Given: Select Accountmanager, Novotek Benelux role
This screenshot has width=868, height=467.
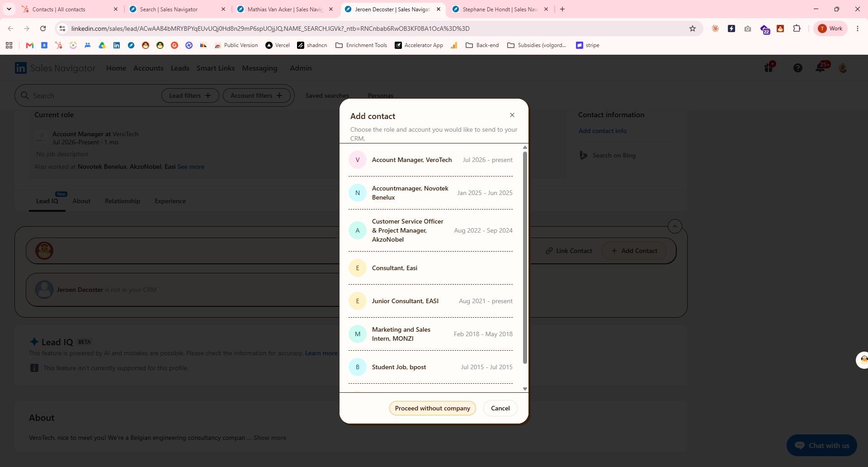Looking at the screenshot, I should coord(430,193).
